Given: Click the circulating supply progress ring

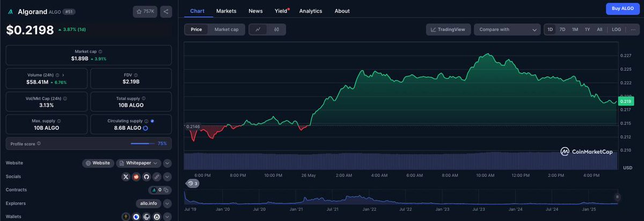Looking at the screenshot, I should coord(145,128).
